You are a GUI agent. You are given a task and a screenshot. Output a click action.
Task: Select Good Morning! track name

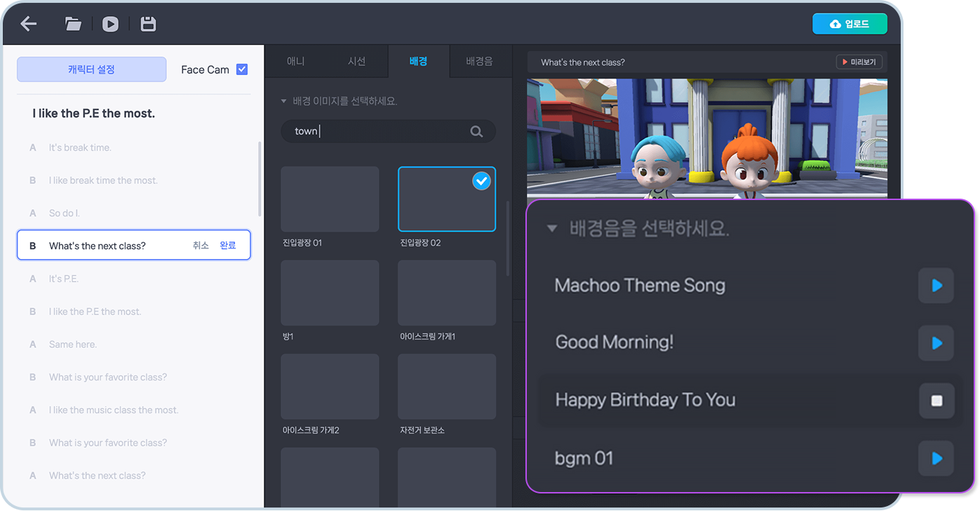click(615, 343)
